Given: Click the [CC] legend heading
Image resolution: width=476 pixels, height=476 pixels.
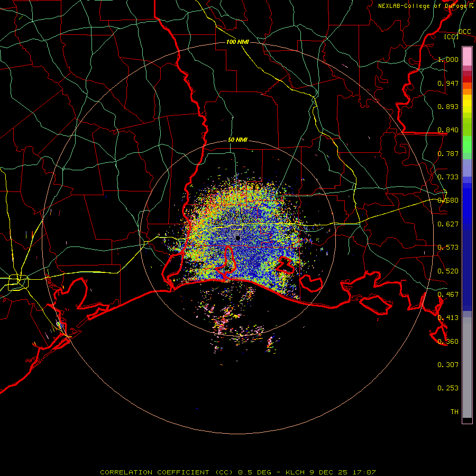Looking at the screenshot, I should 452,36.
